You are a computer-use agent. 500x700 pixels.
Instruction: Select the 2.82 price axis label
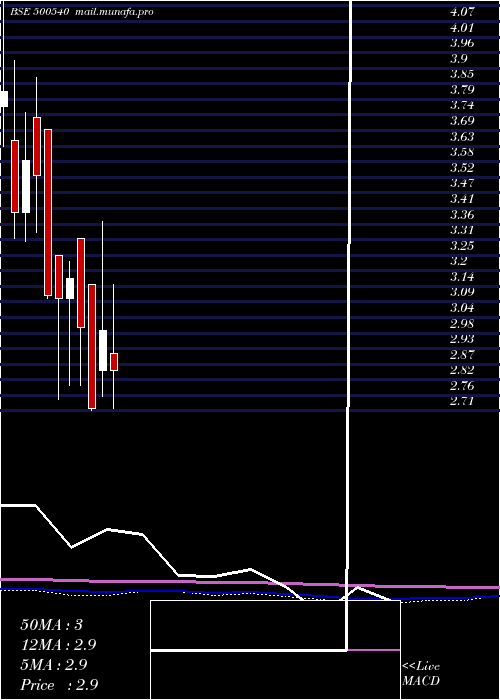tap(462, 370)
